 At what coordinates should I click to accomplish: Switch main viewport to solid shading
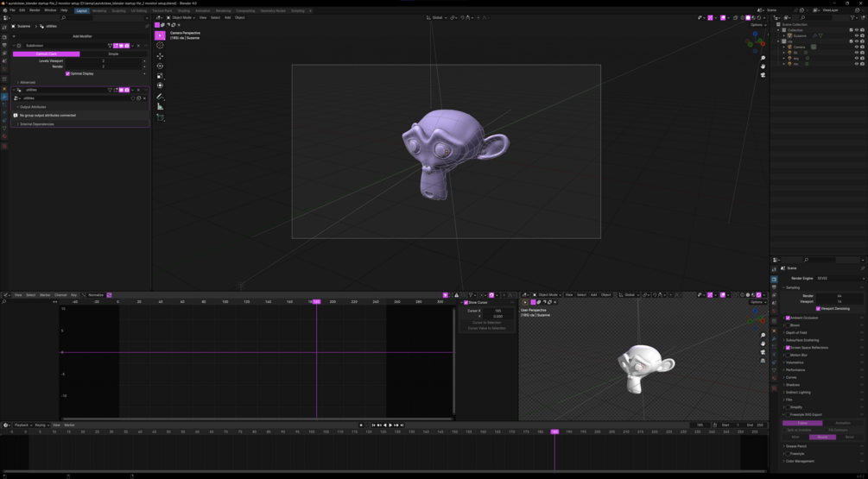click(x=748, y=18)
